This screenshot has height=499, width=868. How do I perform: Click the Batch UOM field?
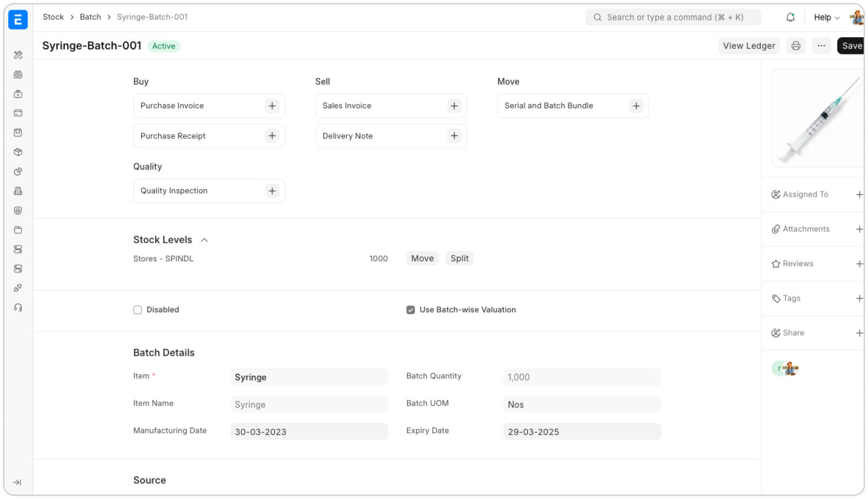click(x=582, y=405)
